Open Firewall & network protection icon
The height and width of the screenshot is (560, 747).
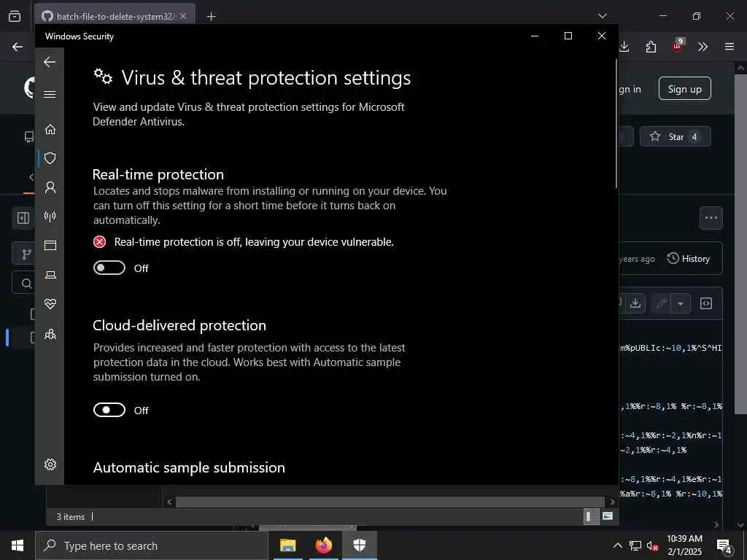[x=50, y=217]
